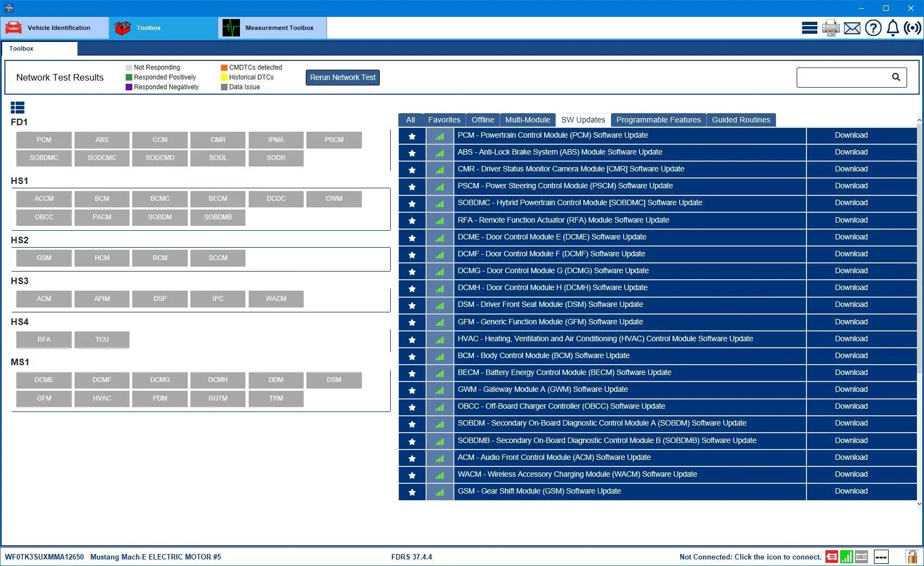Click the red vehicle connection icon

click(831, 557)
